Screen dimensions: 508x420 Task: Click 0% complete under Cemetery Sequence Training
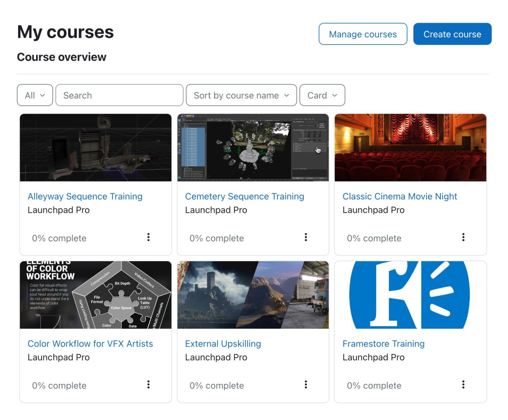point(217,239)
